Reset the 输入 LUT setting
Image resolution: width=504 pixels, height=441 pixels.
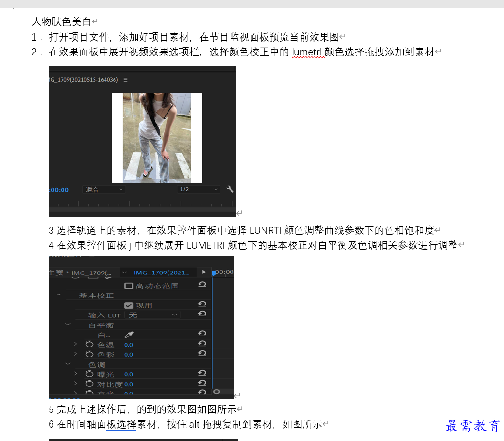(202, 314)
